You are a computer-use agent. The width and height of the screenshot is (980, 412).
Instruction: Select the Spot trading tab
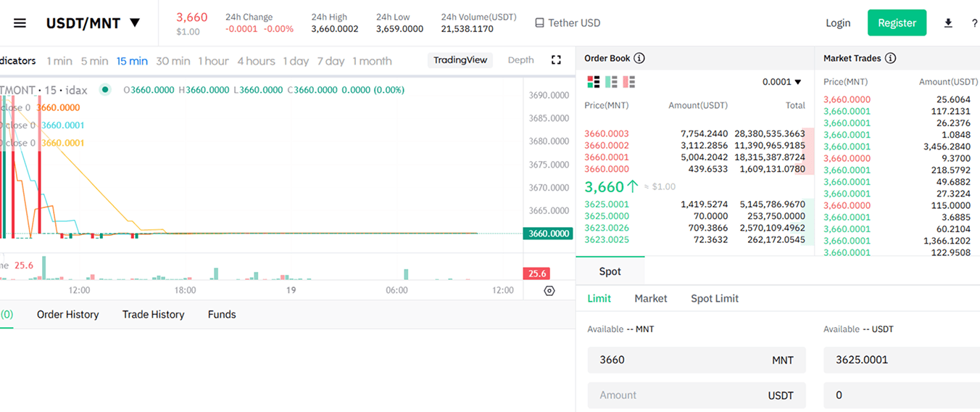pos(610,271)
